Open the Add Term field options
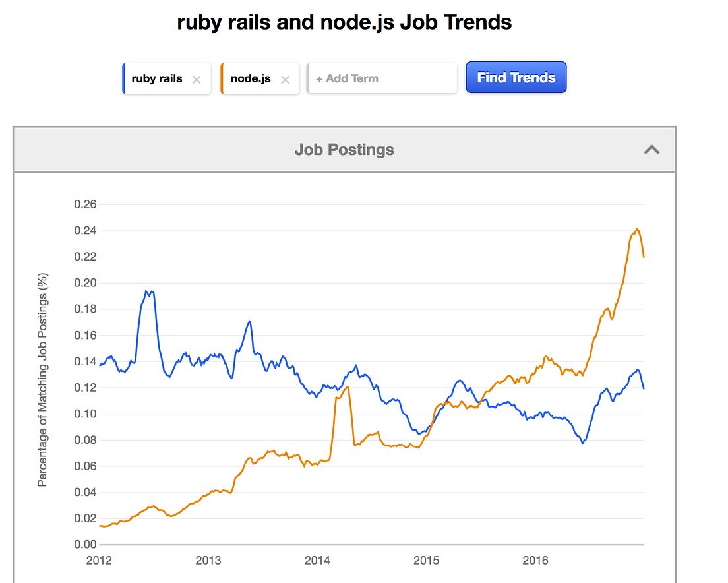The image size is (728, 583). [382, 78]
